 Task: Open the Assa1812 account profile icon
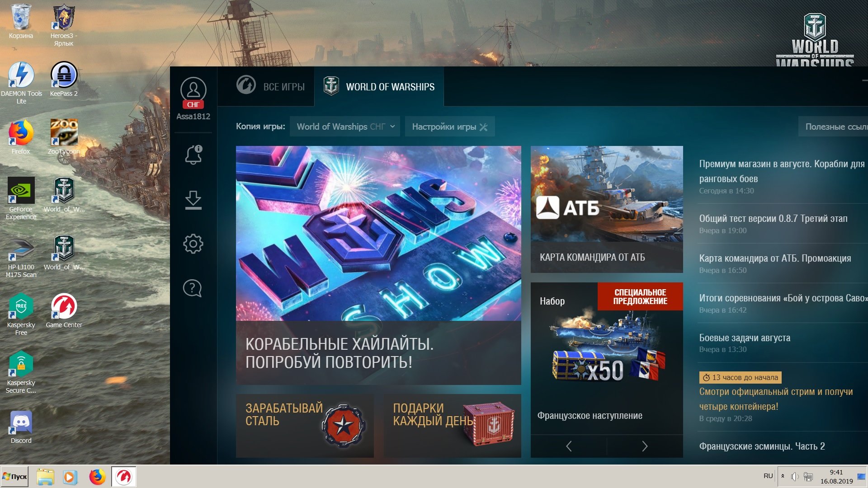(x=193, y=89)
